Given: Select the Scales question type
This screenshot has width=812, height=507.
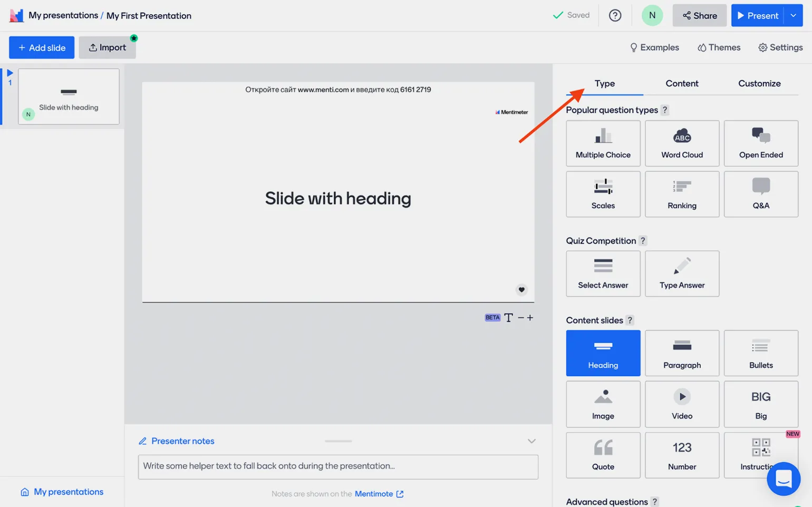Looking at the screenshot, I should tap(603, 194).
